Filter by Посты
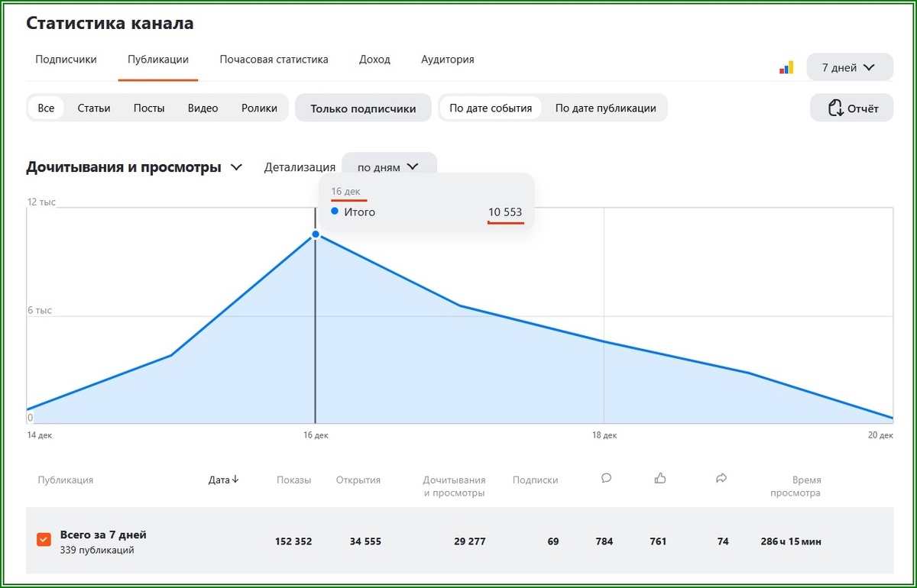Screen dimensions: 917x588 [x=149, y=108]
